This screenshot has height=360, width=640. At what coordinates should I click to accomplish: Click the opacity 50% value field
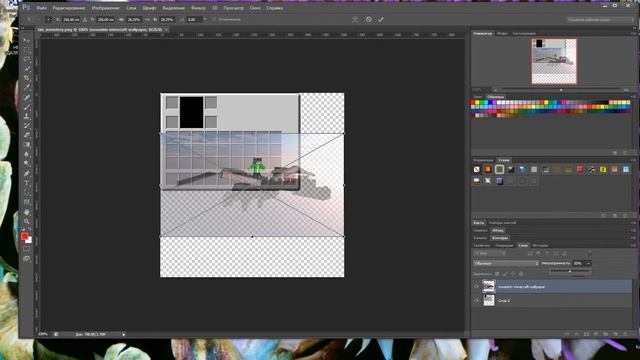578,263
